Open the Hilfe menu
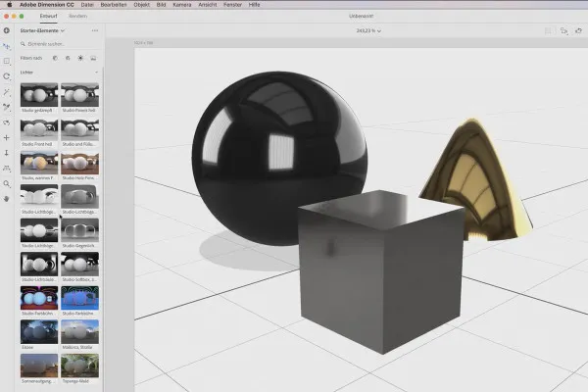 [254, 5]
